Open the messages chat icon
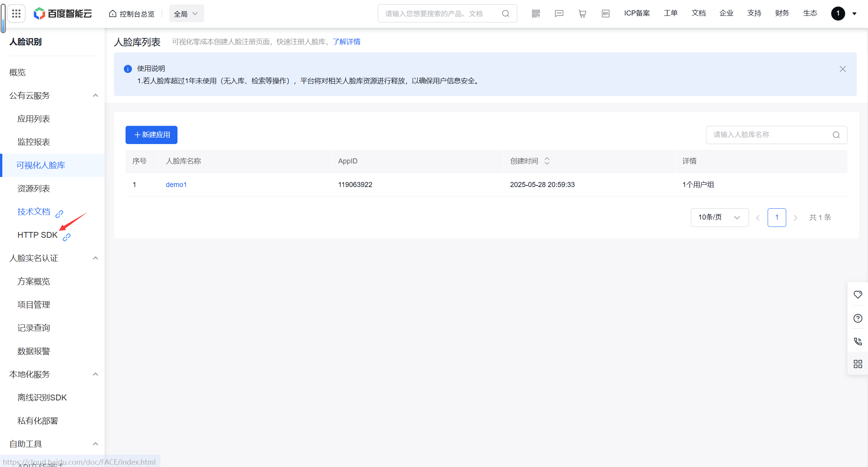 (x=559, y=14)
